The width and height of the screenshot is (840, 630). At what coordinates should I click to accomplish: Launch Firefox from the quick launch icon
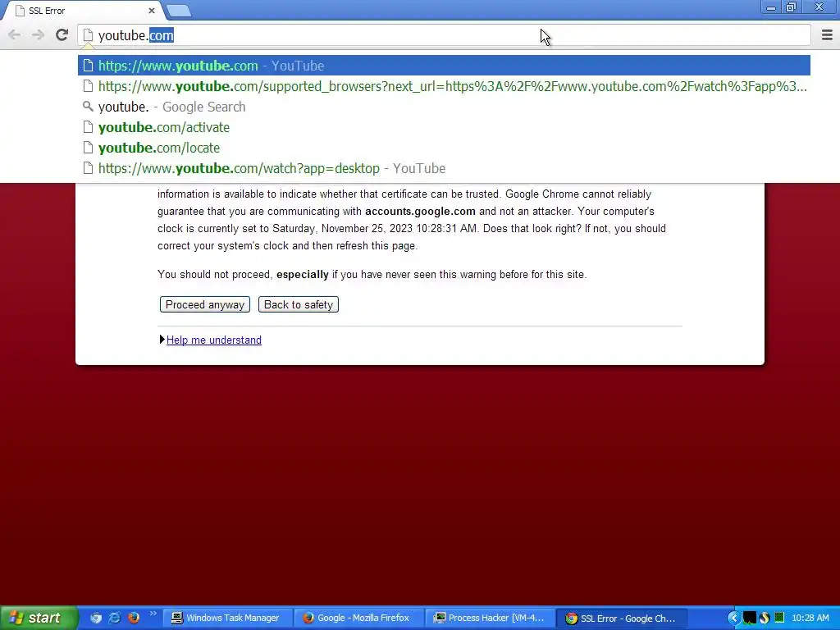click(x=134, y=618)
